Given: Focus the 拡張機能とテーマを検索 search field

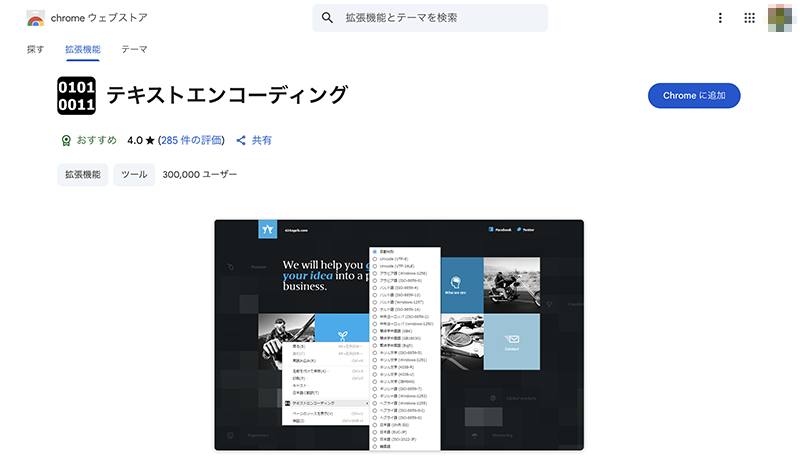Looking at the screenshot, I should (x=430, y=18).
